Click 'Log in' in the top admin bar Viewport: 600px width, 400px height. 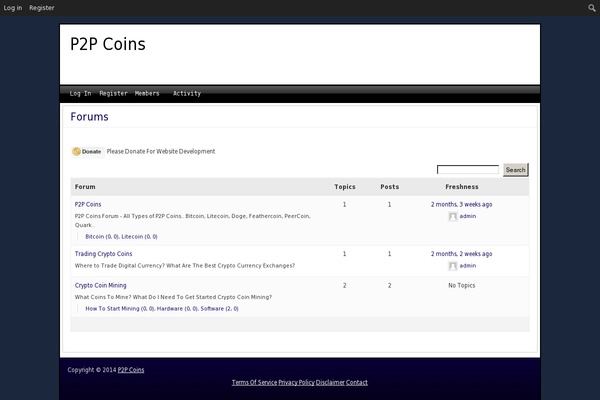click(x=13, y=8)
